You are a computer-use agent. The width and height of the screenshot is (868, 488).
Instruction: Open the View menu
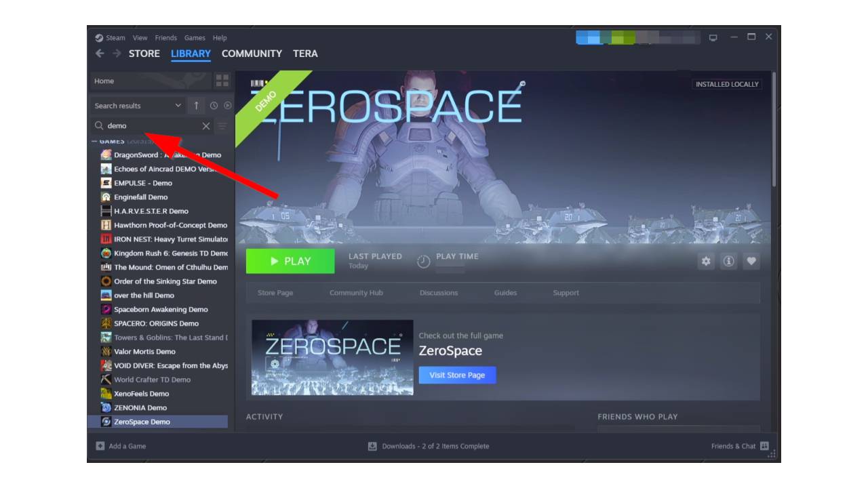140,38
